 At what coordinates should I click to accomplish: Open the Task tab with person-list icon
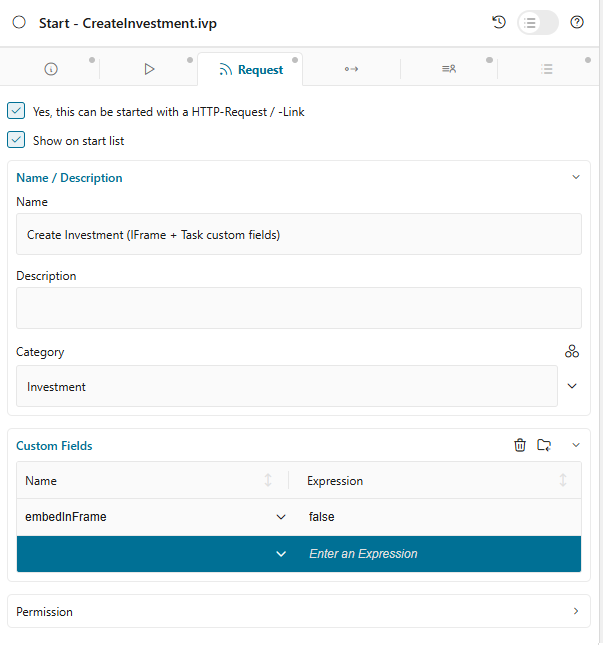(x=449, y=69)
